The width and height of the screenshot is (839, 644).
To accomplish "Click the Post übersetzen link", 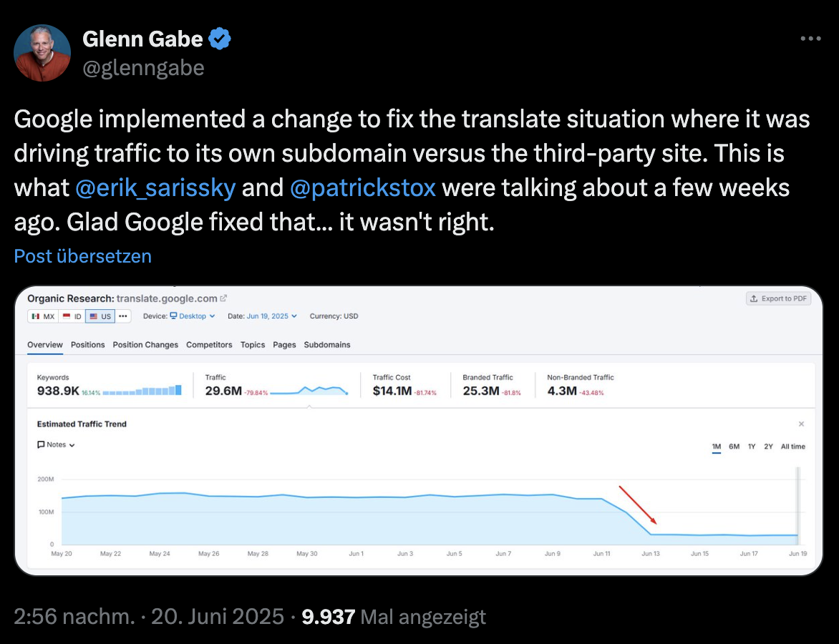I will pyautogui.click(x=82, y=255).
